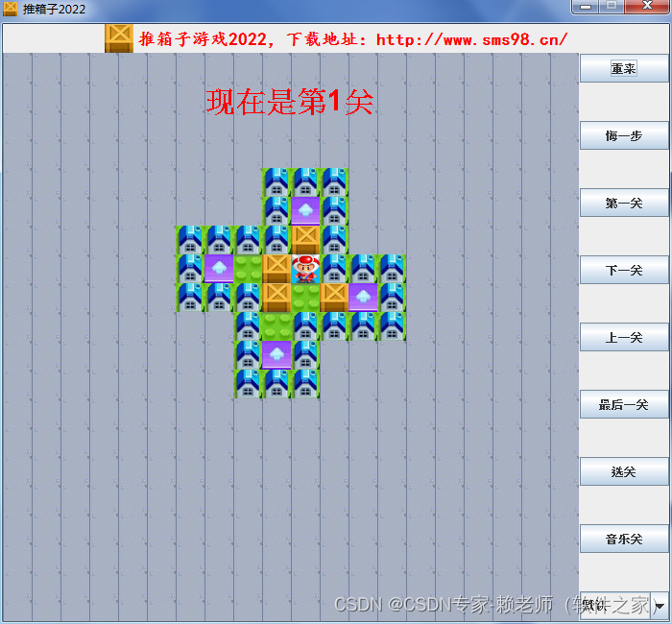Select crate beneath the crate left of player
Image resolution: width=672 pixels, height=624 pixels.
tap(276, 298)
